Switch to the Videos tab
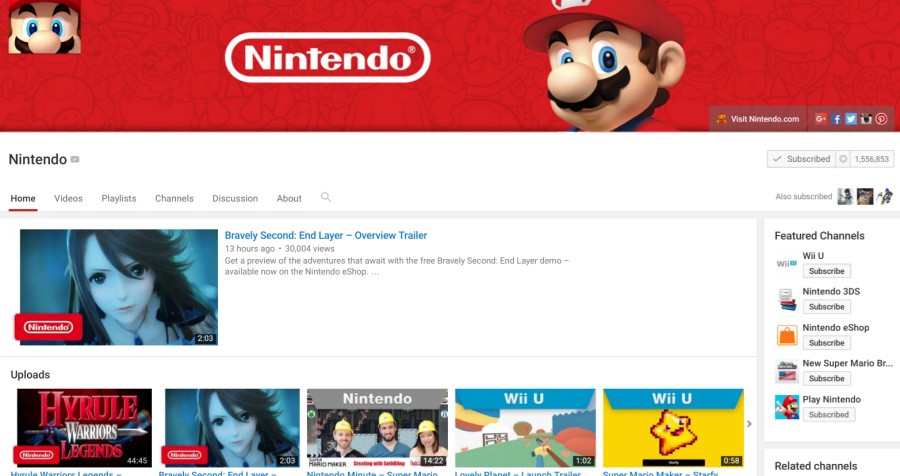Screen dimensions: 900x476 (x=68, y=198)
